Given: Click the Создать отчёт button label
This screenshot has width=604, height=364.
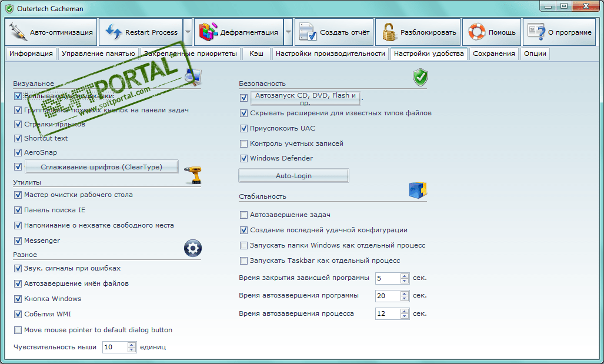Looking at the screenshot, I should coord(345,32).
